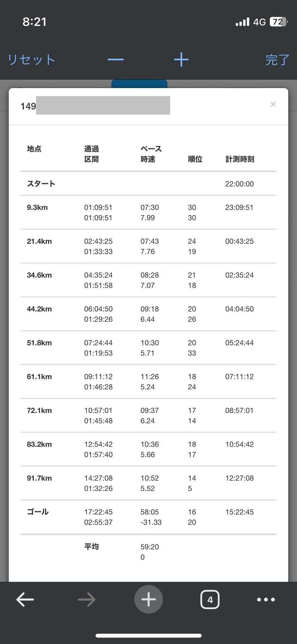This screenshot has height=644, width=297.
Task: Tap the 51.8km checkpoint label
Action: pyautogui.click(x=39, y=343)
